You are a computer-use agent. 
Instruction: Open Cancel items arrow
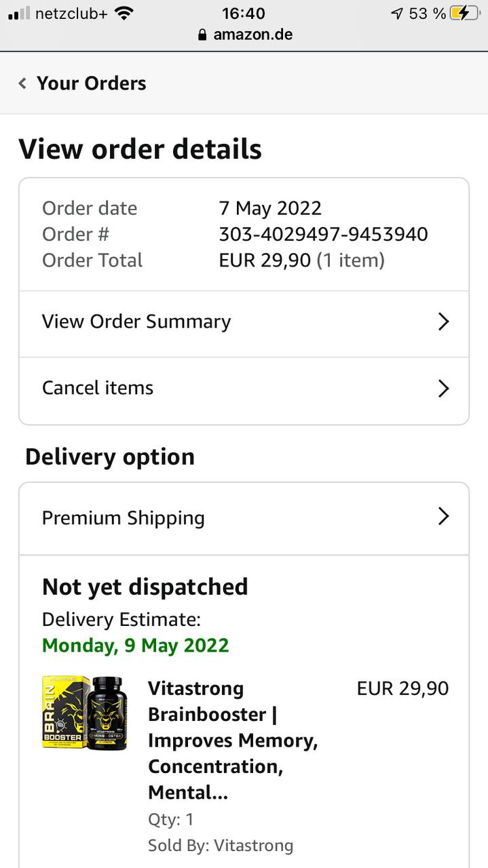pyautogui.click(x=443, y=389)
